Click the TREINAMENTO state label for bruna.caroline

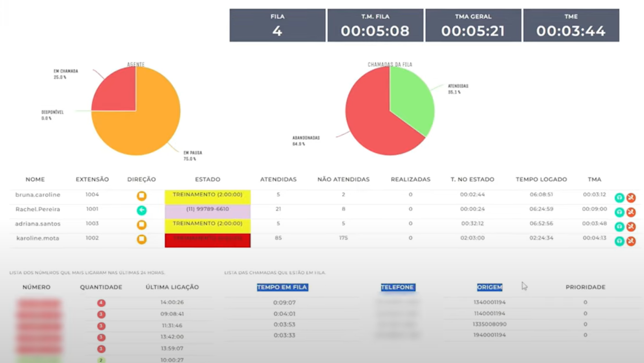click(x=207, y=194)
